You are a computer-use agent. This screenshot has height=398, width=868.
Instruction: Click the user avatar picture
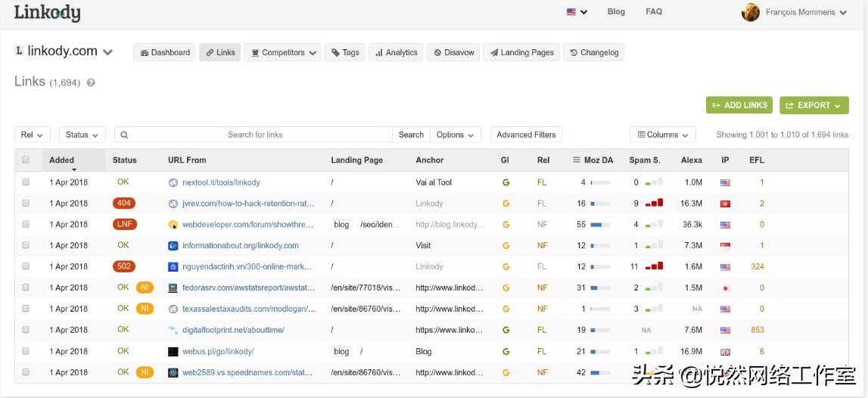[x=751, y=12]
